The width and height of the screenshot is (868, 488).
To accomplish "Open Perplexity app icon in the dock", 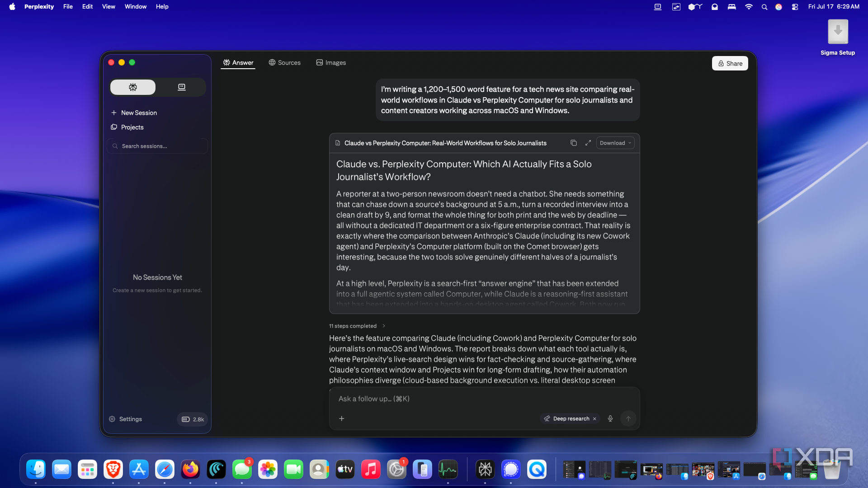I will pyautogui.click(x=485, y=469).
